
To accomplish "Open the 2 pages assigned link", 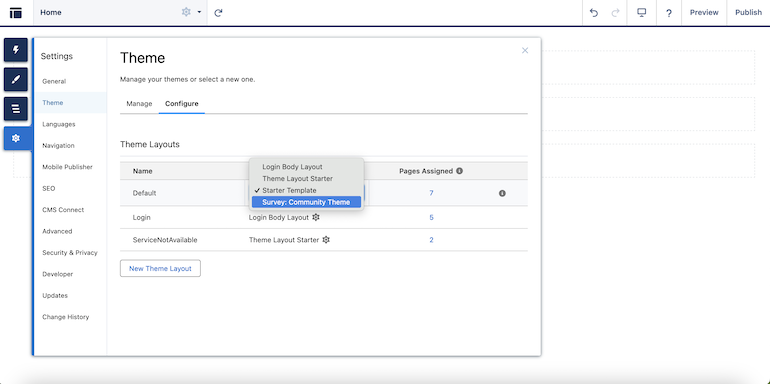I will click(x=431, y=240).
